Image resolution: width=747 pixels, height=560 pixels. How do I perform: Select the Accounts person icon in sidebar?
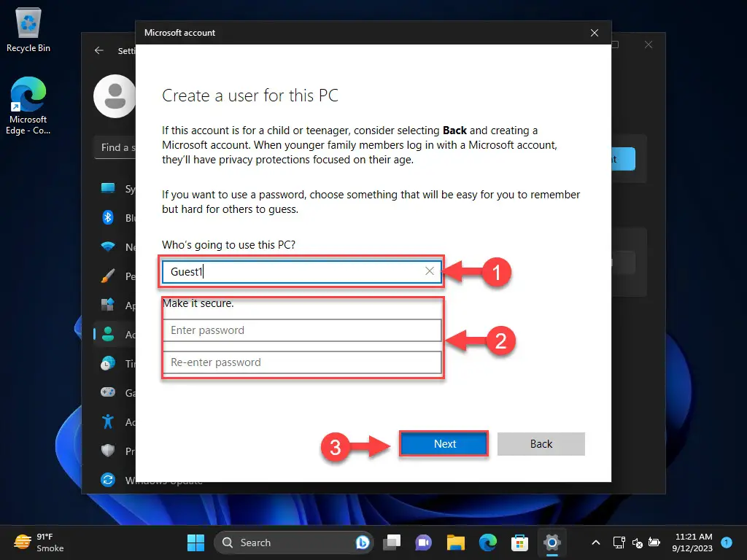coord(108,334)
